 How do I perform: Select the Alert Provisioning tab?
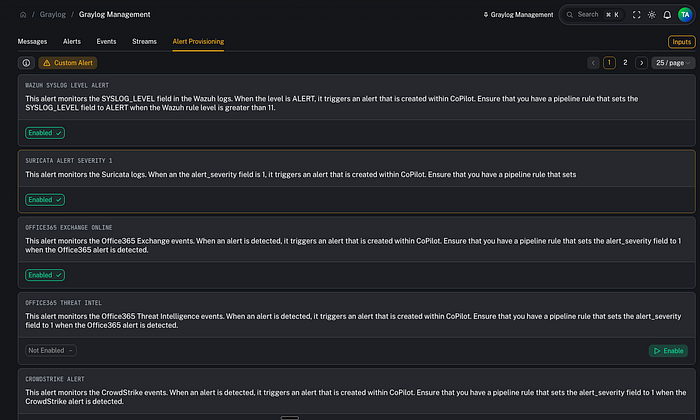(198, 42)
